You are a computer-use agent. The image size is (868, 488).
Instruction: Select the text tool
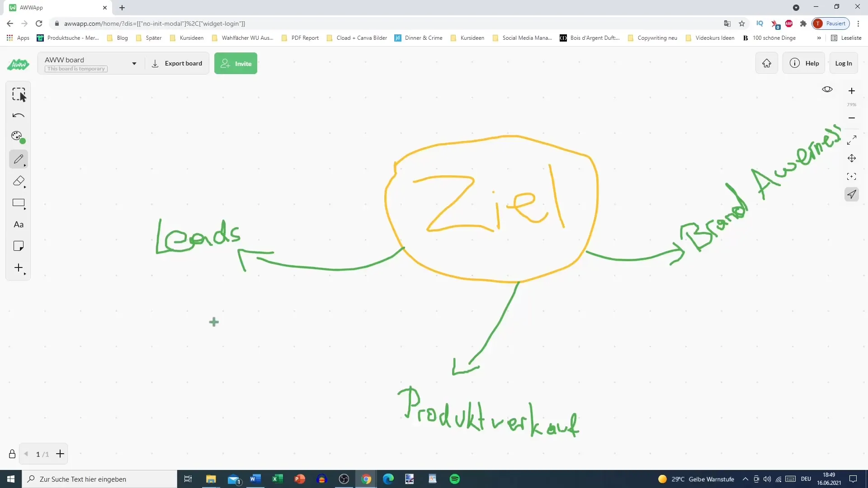[x=18, y=225]
